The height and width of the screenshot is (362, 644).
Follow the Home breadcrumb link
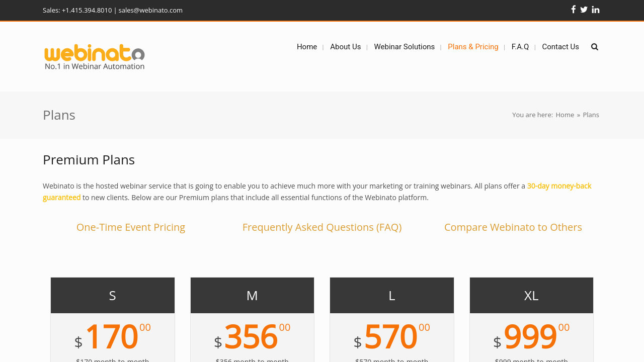(565, 115)
